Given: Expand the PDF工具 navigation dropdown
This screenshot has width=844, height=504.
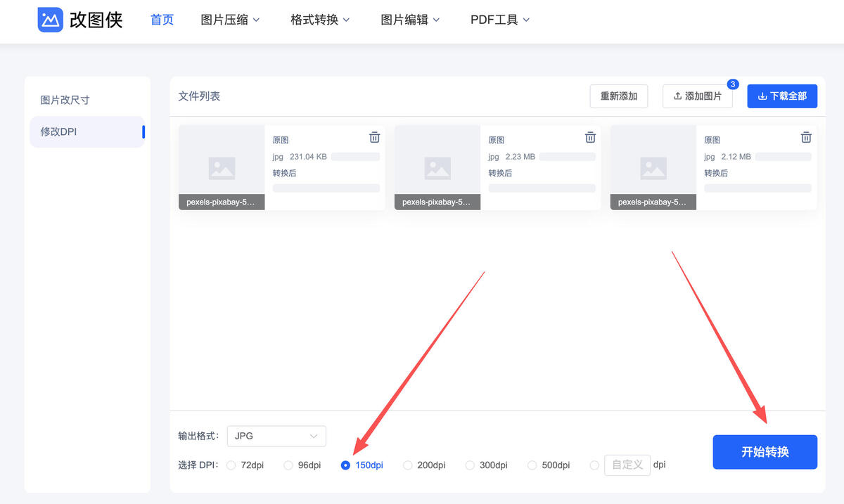Looking at the screenshot, I should pos(499,20).
